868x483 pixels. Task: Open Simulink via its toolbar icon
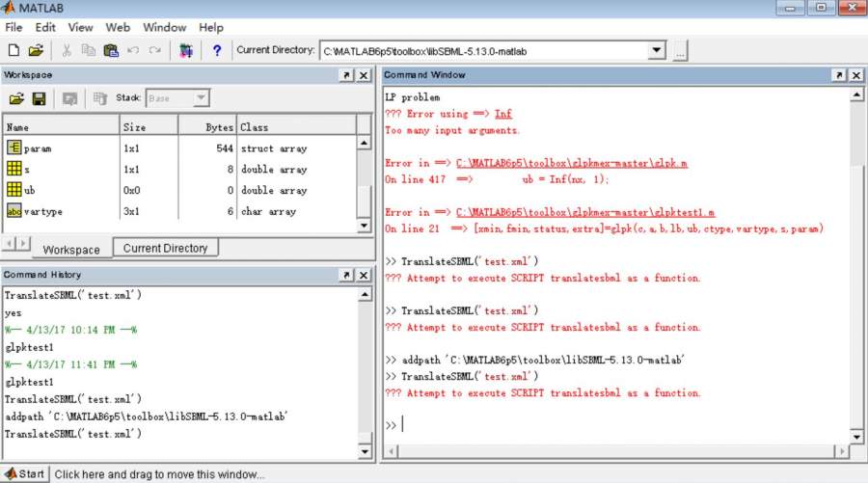pos(186,50)
